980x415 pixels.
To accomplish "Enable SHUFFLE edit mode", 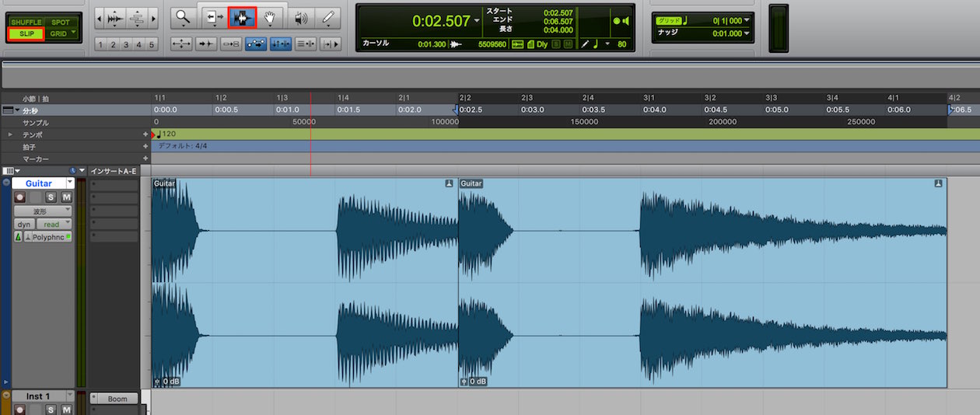I will point(26,23).
